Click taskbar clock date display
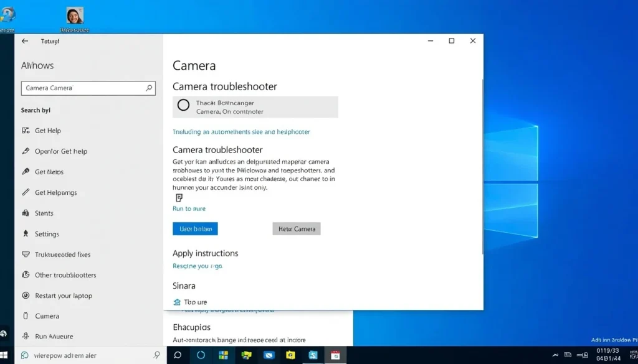638x364 pixels. [608, 355]
